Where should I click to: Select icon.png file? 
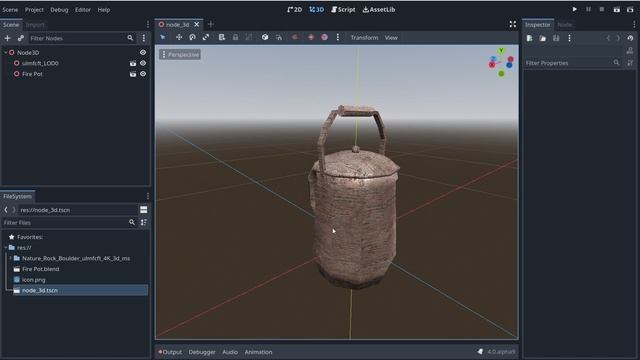tap(33, 280)
